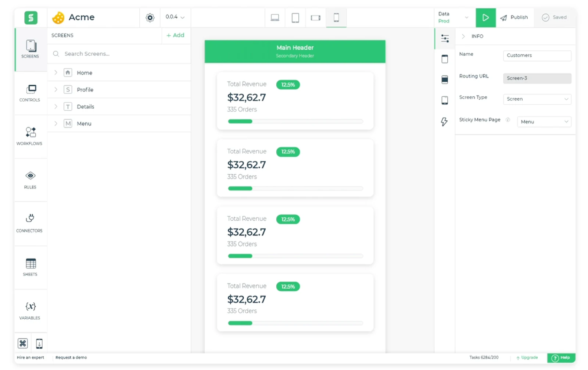Screen dimensions: 588x370
Task: Switch to mobile phone preview
Action: point(336,18)
